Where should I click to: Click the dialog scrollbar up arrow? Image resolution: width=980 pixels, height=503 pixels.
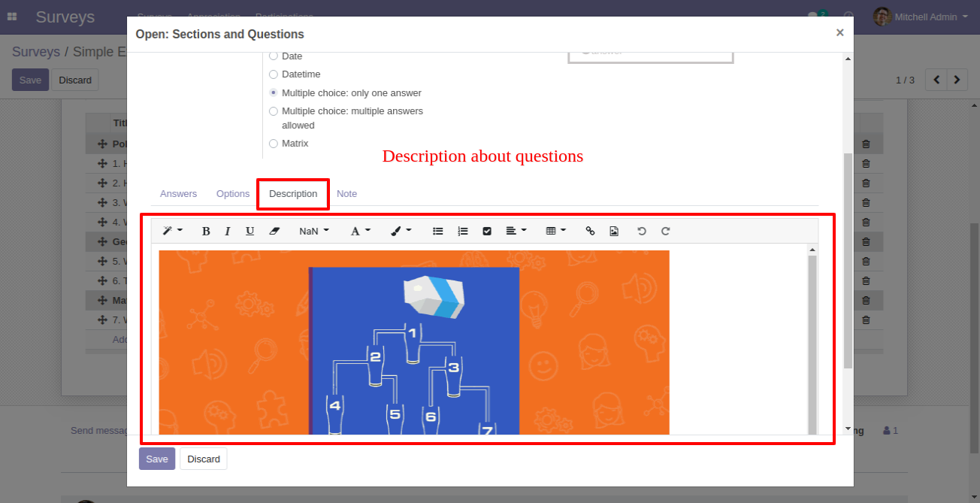click(x=848, y=59)
